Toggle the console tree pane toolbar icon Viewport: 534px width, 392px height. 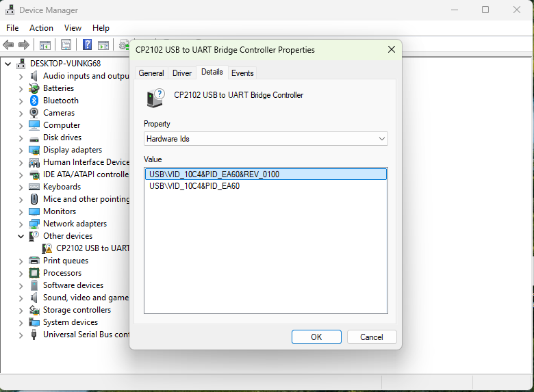(45, 44)
